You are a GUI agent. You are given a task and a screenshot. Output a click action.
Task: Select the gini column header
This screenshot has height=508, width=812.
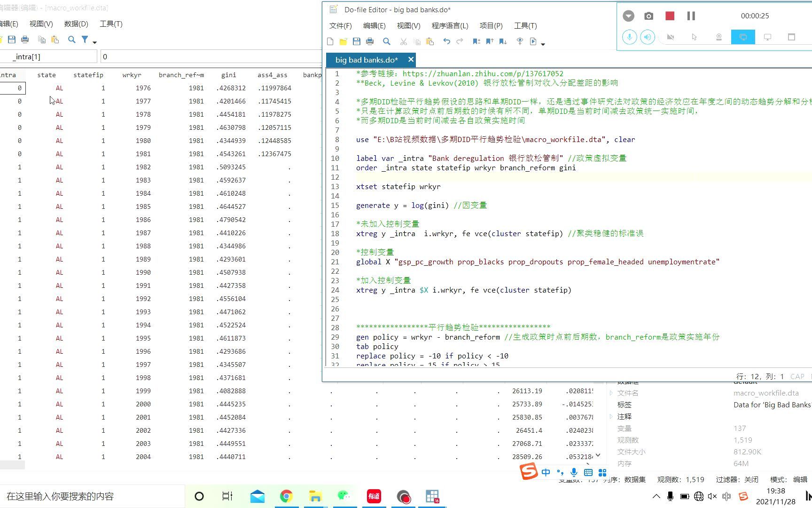coord(228,75)
